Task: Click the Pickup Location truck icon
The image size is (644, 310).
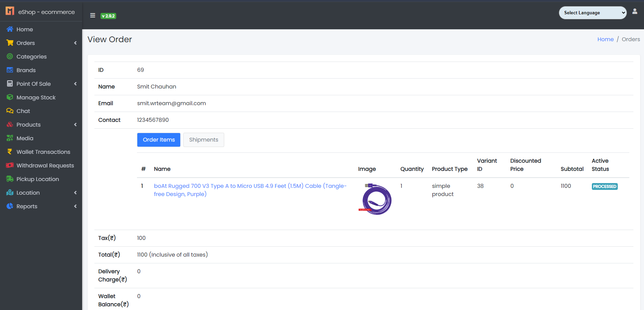Action: (x=10, y=179)
